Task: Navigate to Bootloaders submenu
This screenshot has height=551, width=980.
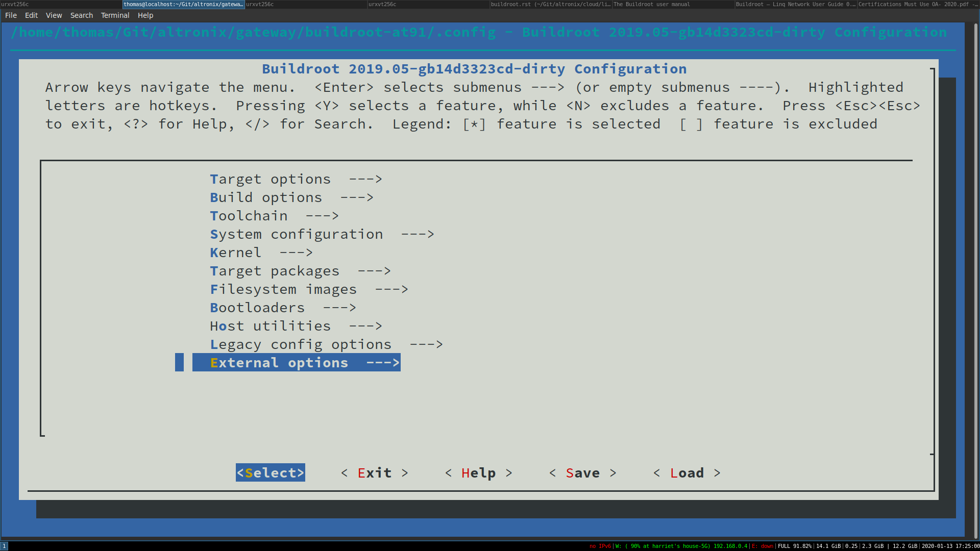Action: [x=283, y=307]
